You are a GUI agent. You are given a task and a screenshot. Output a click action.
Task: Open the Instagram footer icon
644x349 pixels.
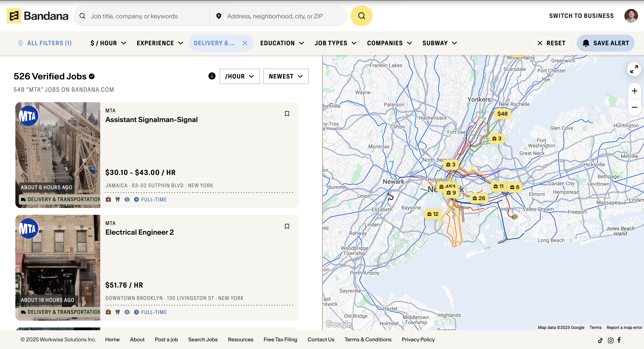(x=610, y=340)
